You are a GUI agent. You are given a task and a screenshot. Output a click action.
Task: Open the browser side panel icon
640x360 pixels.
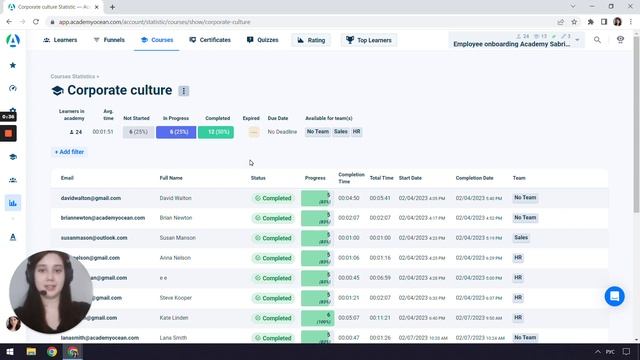(x=604, y=22)
